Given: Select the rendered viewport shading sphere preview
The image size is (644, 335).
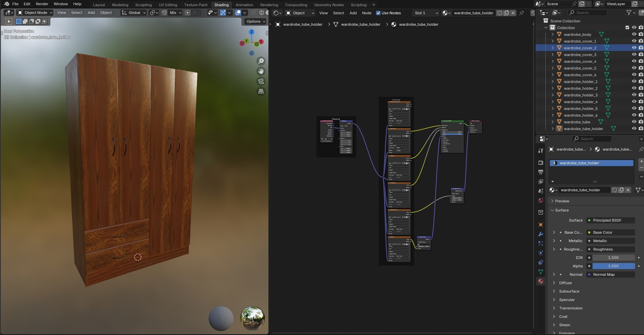Looking at the screenshot, I should click(253, 318).
